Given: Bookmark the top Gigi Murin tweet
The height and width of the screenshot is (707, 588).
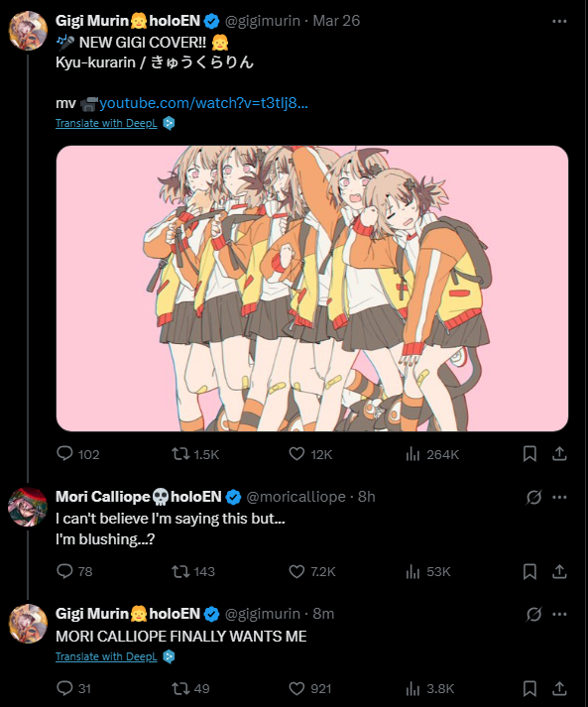Looking at the screenshot, I should point(529,453).
